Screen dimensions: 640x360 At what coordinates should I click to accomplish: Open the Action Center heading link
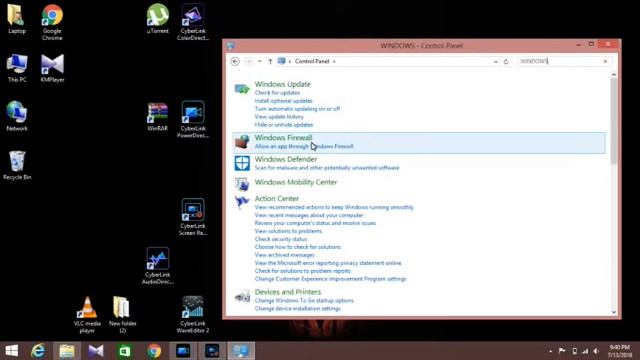tap(277, 198)
